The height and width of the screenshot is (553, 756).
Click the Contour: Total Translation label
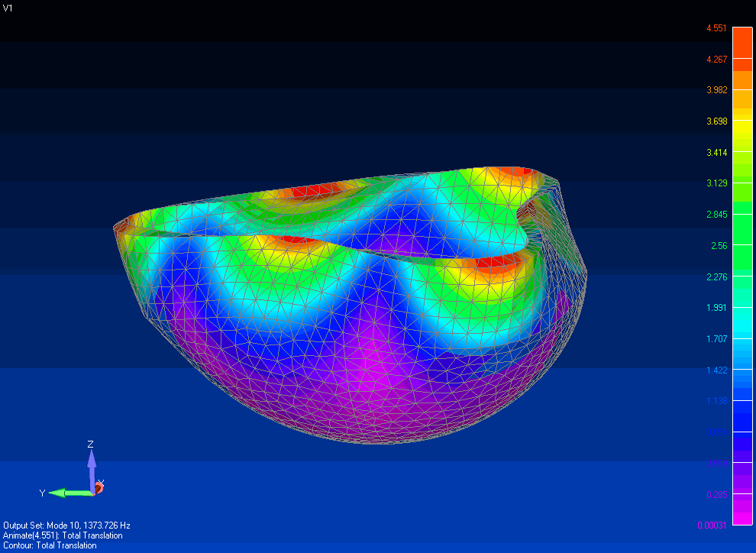[x=50, y=545]
